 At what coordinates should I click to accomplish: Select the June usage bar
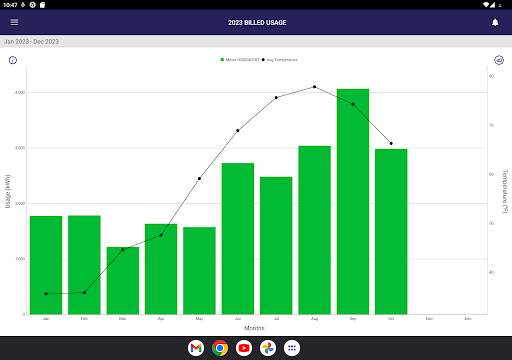[238, 238]
